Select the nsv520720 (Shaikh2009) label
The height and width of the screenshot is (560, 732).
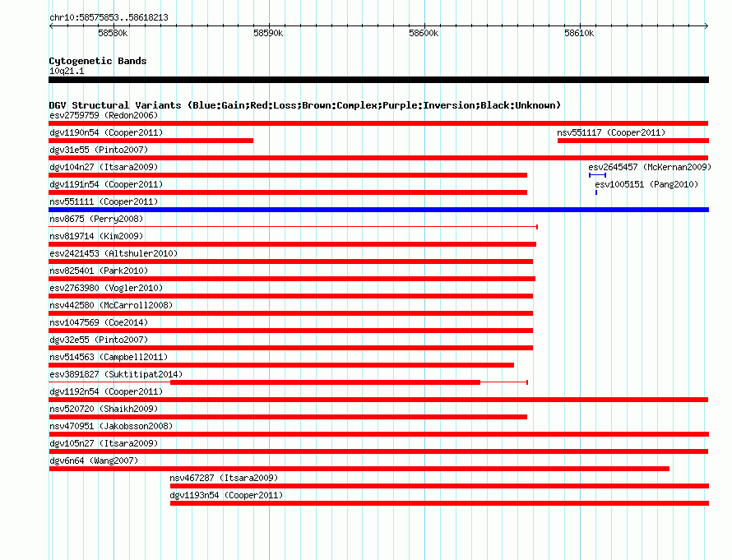104,409
